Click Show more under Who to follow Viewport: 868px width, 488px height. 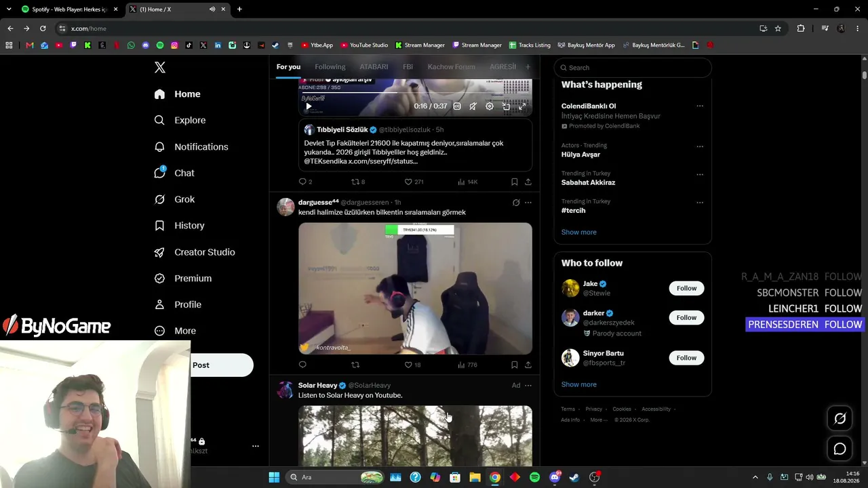click(x=578, y=384)
